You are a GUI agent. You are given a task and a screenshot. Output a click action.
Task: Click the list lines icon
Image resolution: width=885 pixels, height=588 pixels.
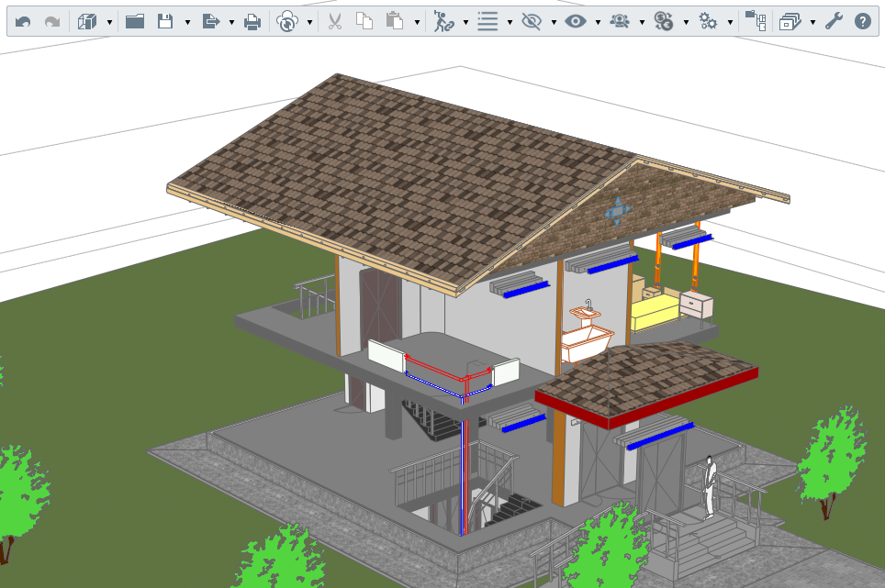coord(487,22)
